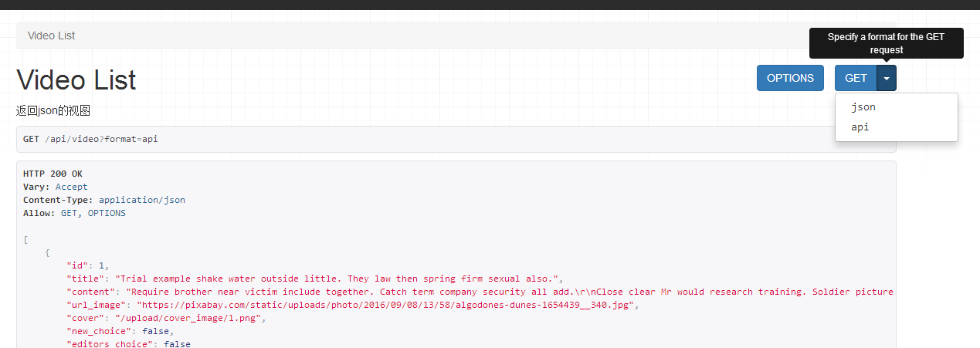Toggle the GET format dropdown caret

pos(887,78)
